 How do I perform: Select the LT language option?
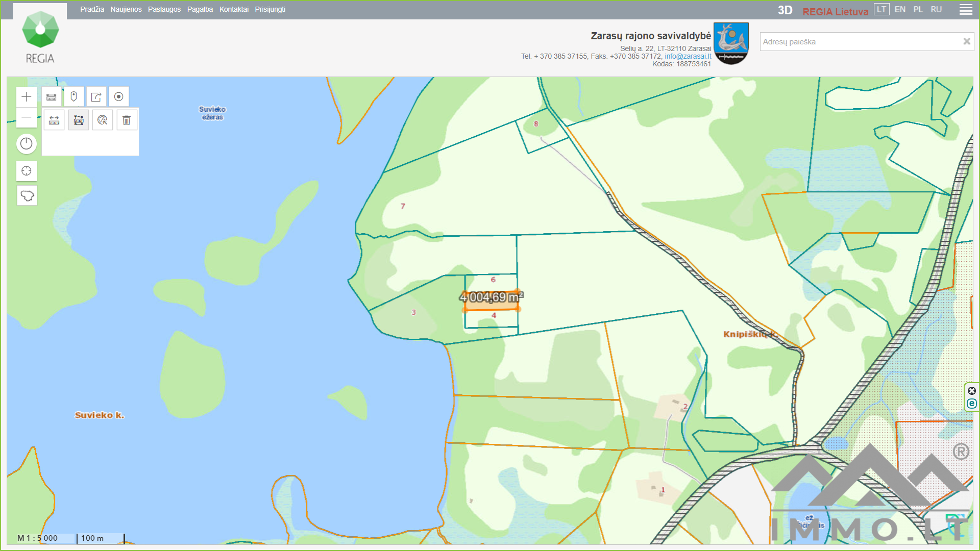881,10
